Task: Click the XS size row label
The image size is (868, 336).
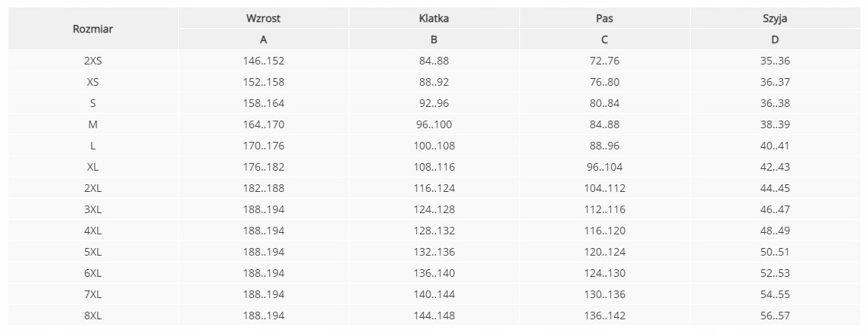Action: click(x=93, y=82)
